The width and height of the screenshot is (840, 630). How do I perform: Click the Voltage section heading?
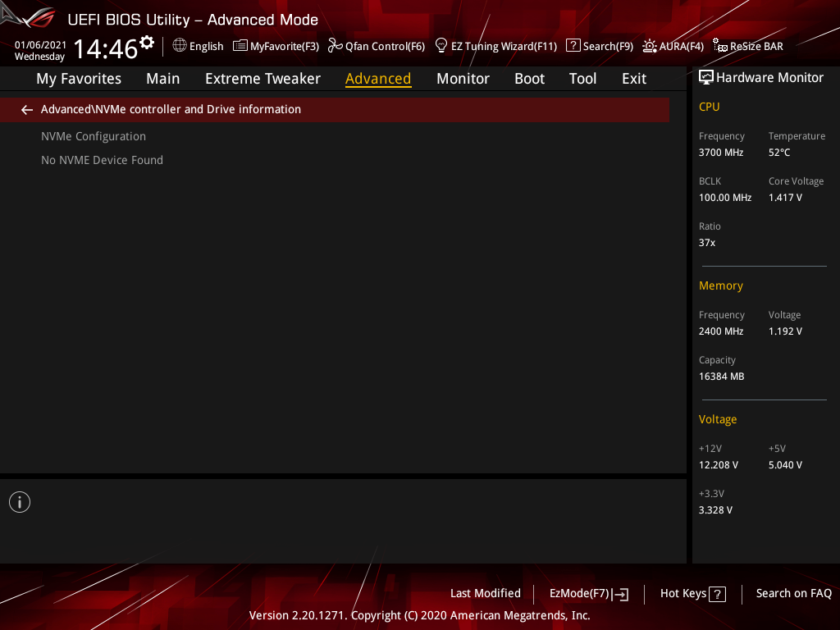pos(718,419)
